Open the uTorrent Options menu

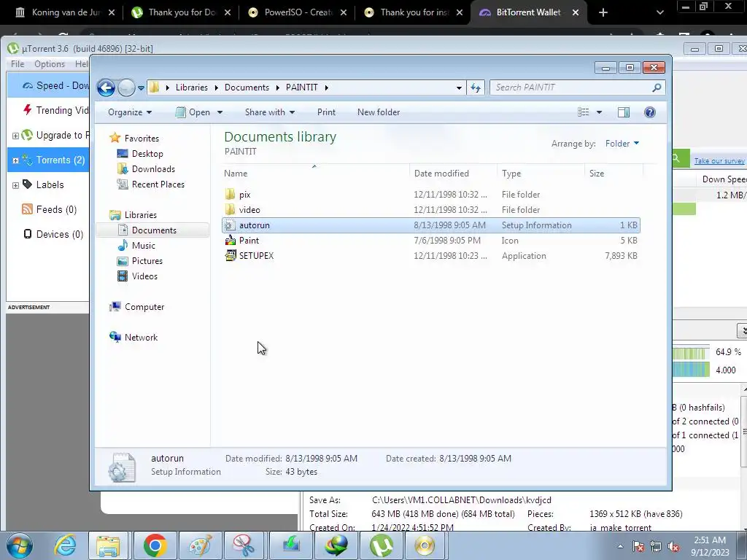coord(50,64)
